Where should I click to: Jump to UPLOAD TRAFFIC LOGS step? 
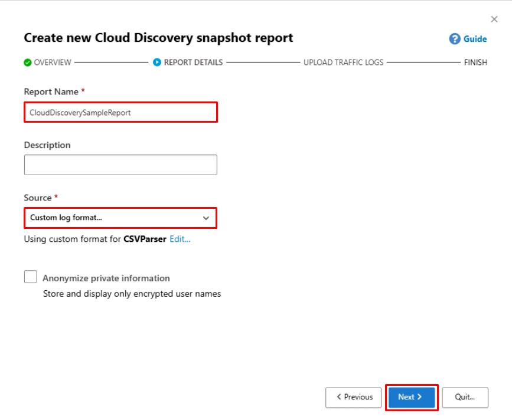[343, 63]
